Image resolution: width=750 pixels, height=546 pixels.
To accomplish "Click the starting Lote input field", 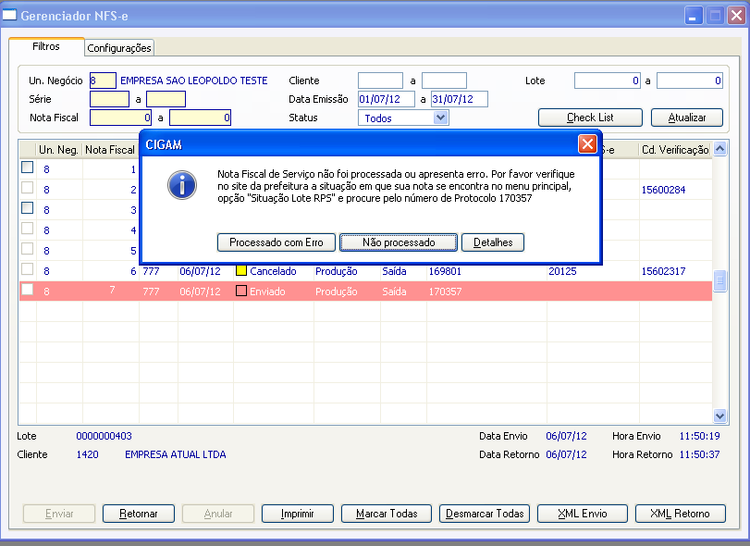I will coord(607,80).
